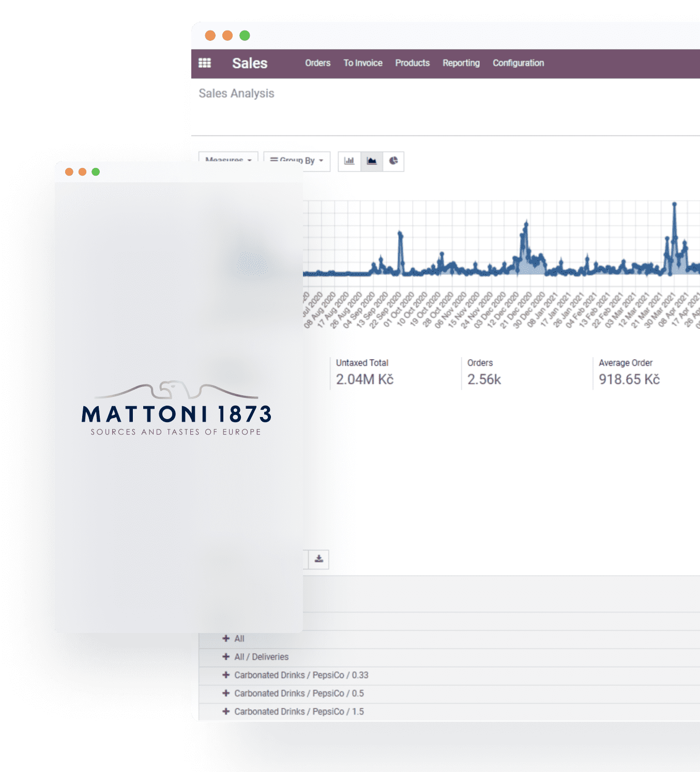Open the Reporting menu

click(461, 63)
